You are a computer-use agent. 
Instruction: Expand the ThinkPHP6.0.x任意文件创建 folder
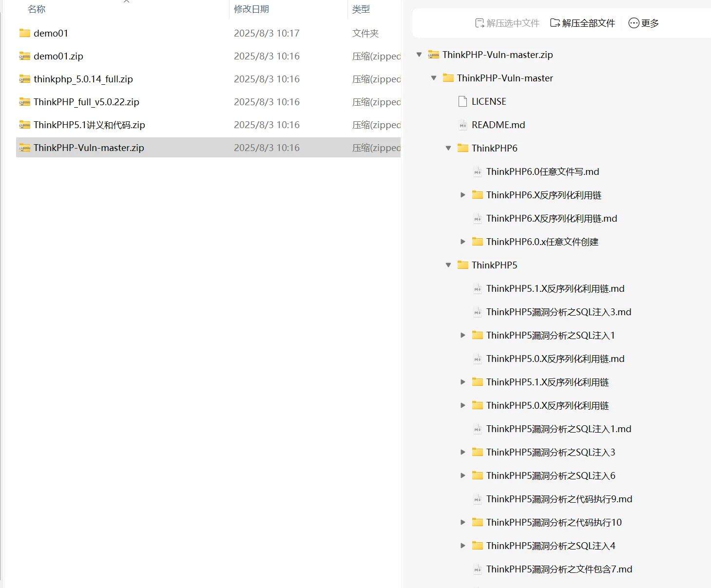pos(463,242)
